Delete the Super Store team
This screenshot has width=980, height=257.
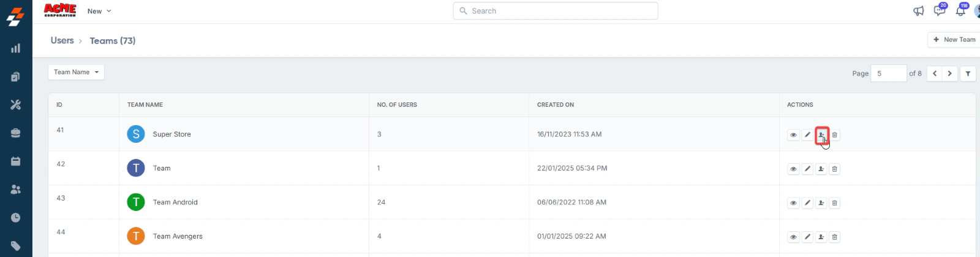tap(835, 135)
